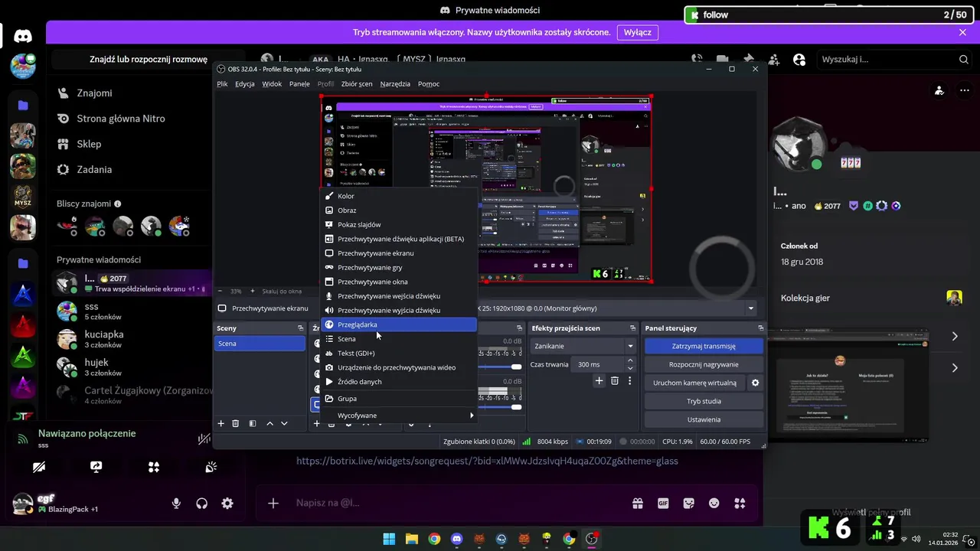Undock the Sceny panel
The image size is (980, 551).
point(301,328)
